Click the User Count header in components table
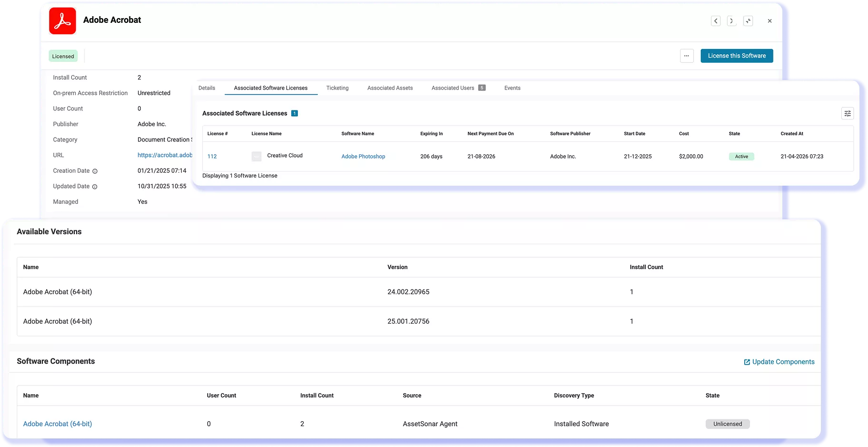 click(x=221, y=396)
